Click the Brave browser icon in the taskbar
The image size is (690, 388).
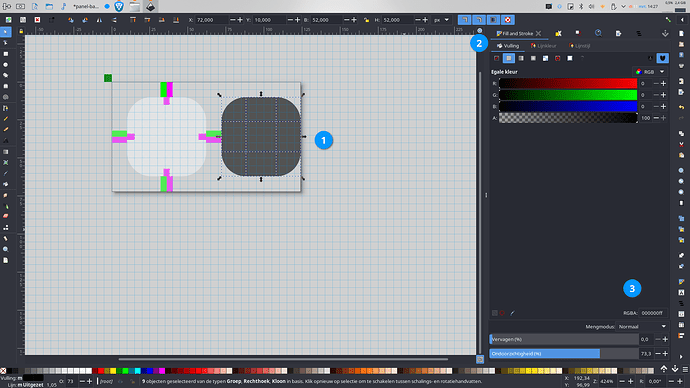click(x=119, y=6)
